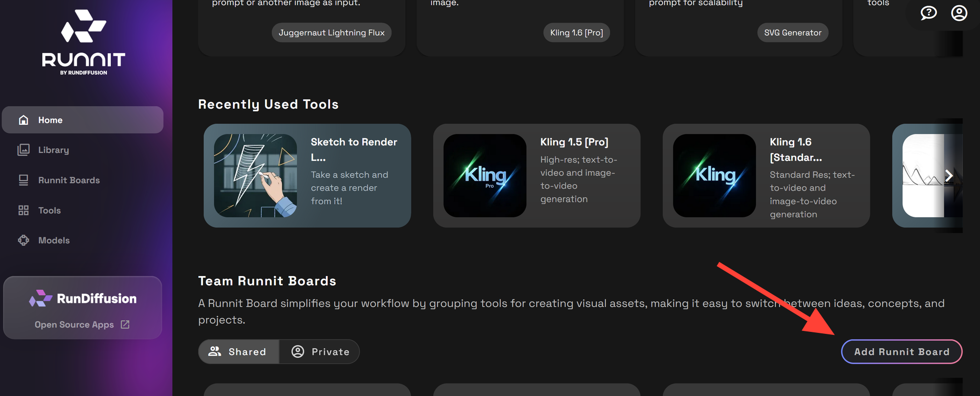Click the Home house icon
The width and height of the screenshot is (980, 396).
24,120
